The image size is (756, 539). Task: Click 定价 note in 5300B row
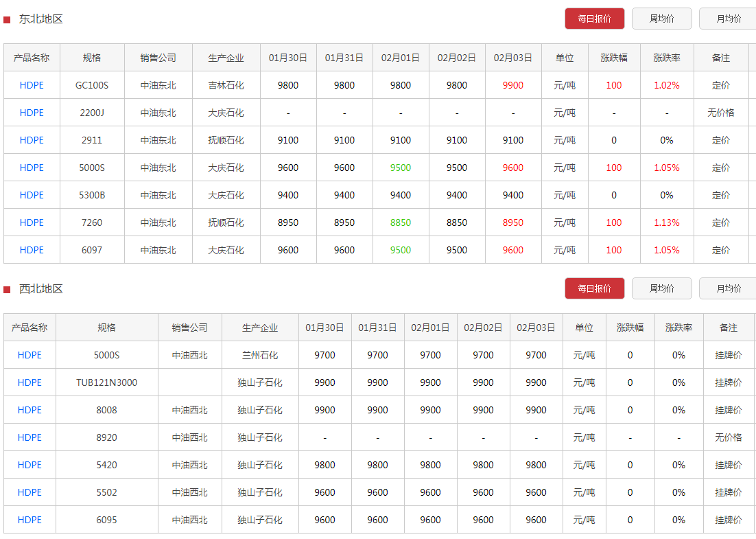point(721,196)
